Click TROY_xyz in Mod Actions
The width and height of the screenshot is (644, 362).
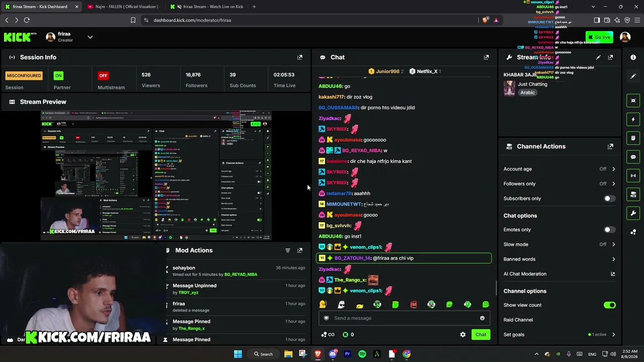(x=189, y=293)
